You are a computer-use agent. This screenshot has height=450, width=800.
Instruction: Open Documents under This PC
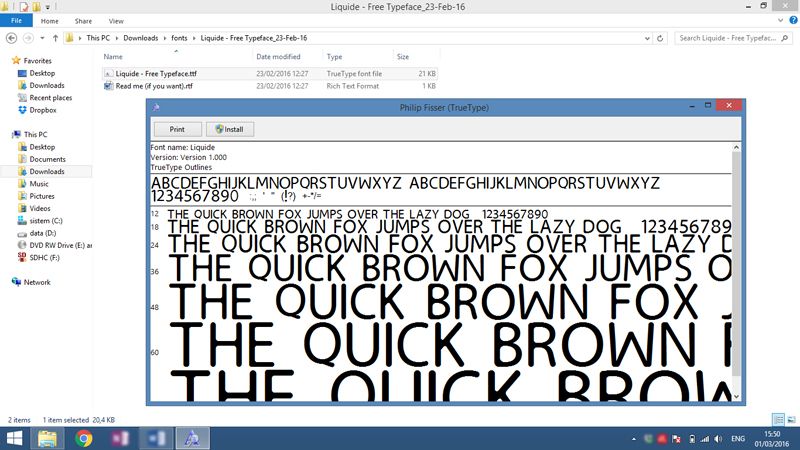pos(47,159)
